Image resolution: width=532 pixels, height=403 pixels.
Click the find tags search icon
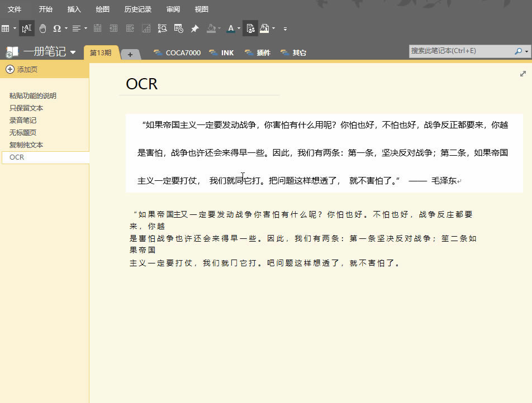point(163,28)
